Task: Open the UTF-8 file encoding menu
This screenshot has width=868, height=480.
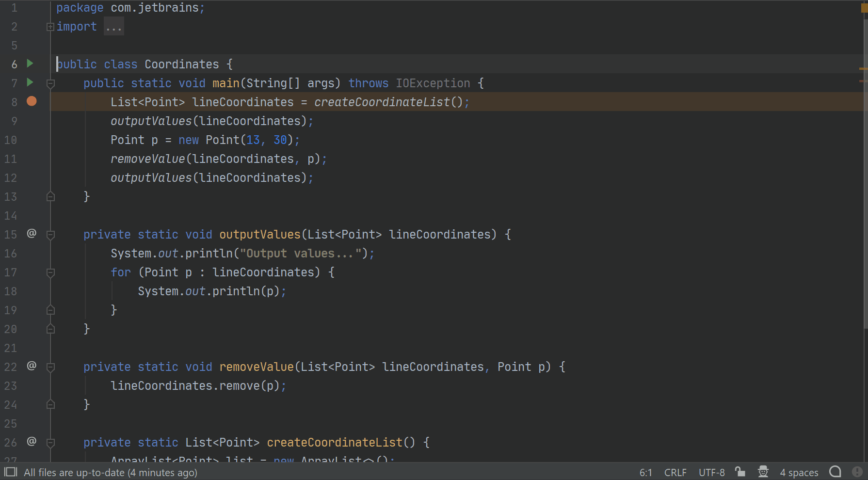Action: coord(711,471)
